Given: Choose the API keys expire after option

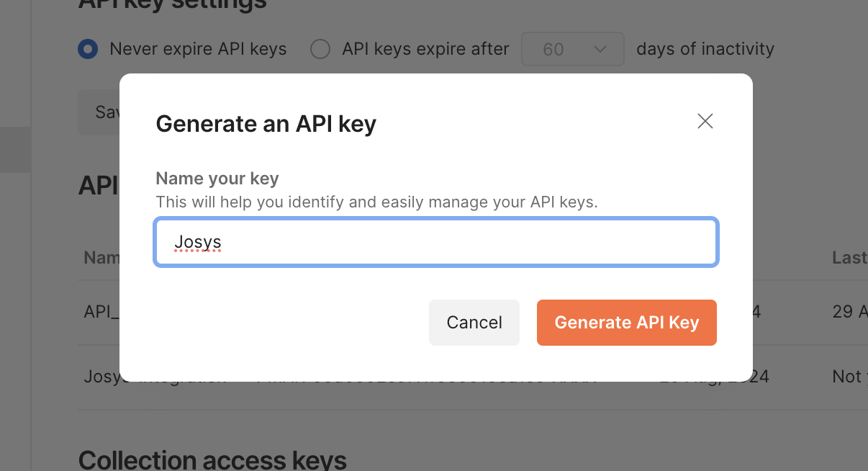Looking at the screenshot, I should 320,49.
